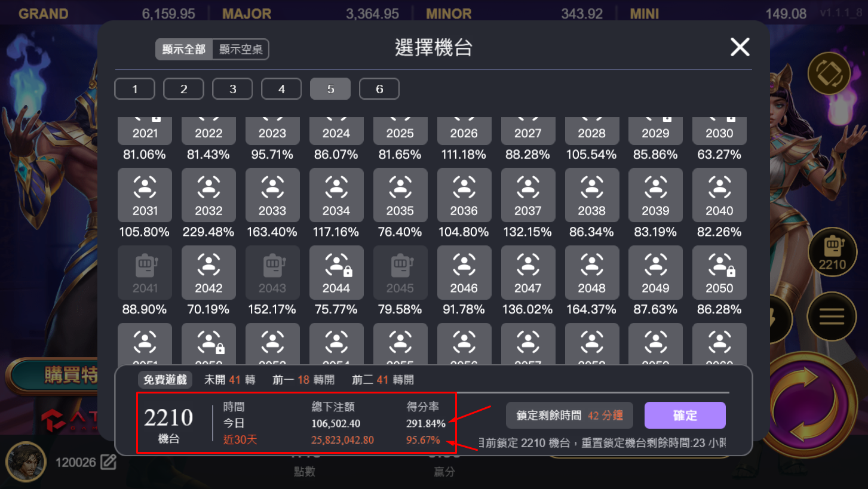Open machine 2210 round icon on right
The width and height of the screenshot is (868, 489).
(x=832, y=252)
